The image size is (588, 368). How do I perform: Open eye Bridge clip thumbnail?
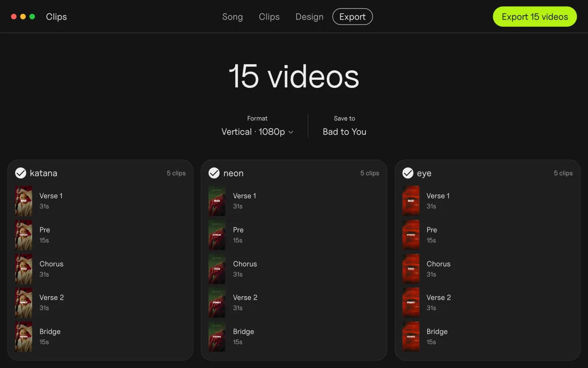[x=411, y=337]
